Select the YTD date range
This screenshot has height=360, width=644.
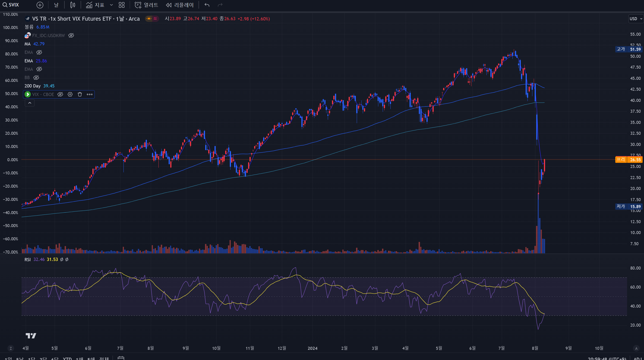point(67,359)
